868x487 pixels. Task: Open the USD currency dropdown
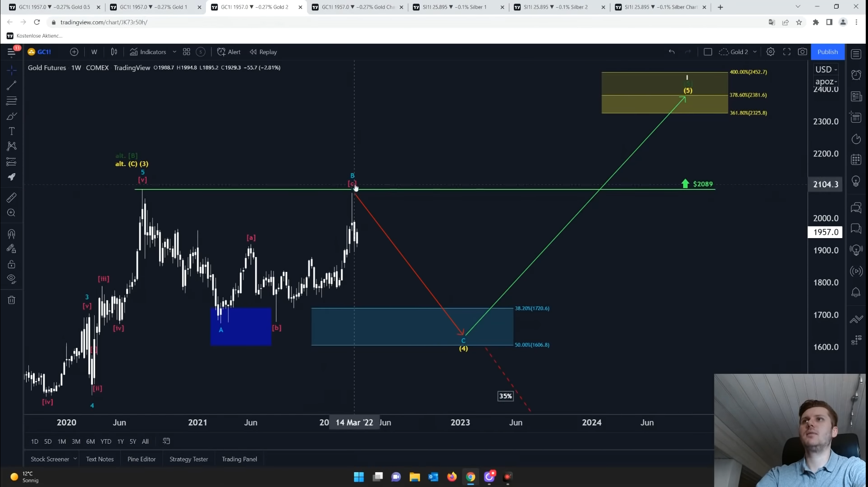click(826, 69)
